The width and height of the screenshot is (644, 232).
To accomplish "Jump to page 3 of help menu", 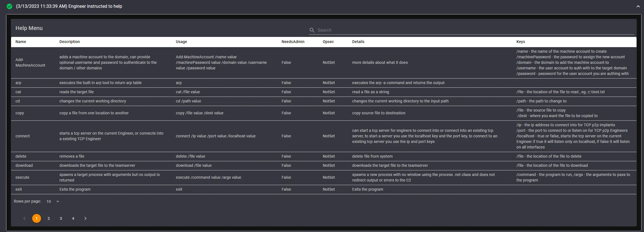I will pos(61,218).
